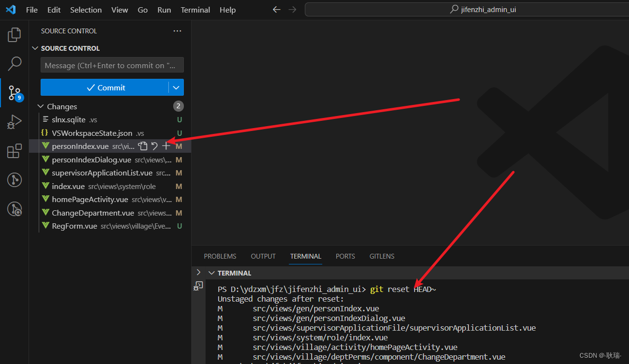Select index.vue under system\role
This screenshot has width=629, height=364.
pos(110,186)
